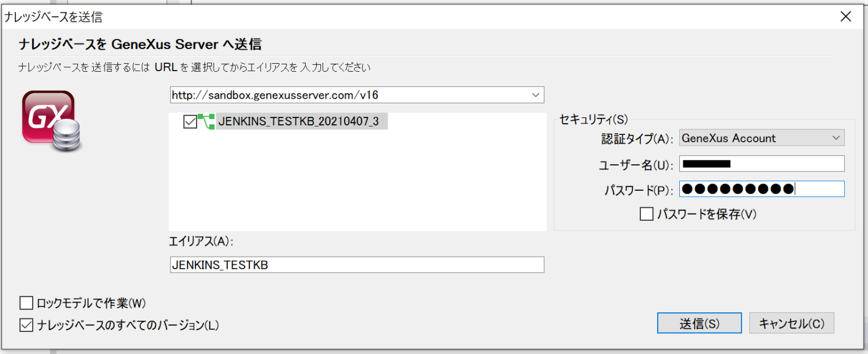Image resolution: width=868 pixels, height=354 pixels.
Task: Close the ナレッジベースを送信 dialog
Action: (845, 16)
